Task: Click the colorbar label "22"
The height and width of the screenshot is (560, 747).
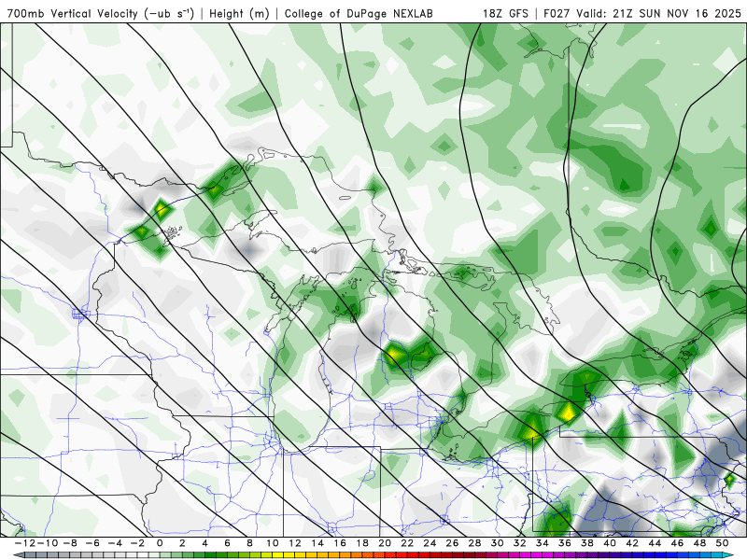Action: 407,543
